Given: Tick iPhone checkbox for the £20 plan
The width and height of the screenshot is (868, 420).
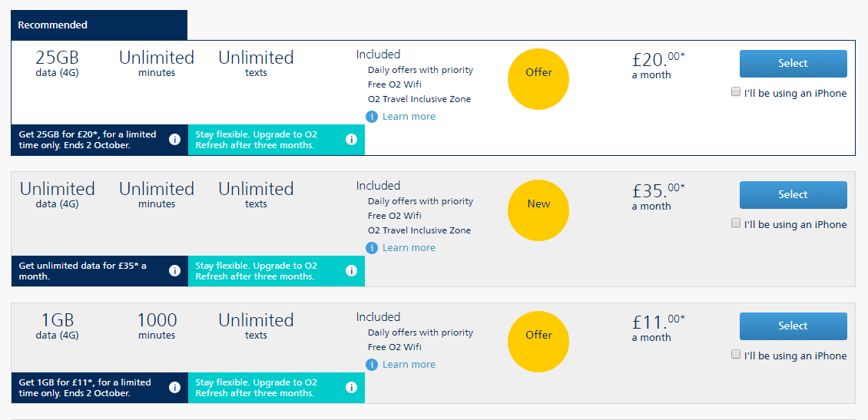Looking at the screenshot, I should [x=736, y=92].
